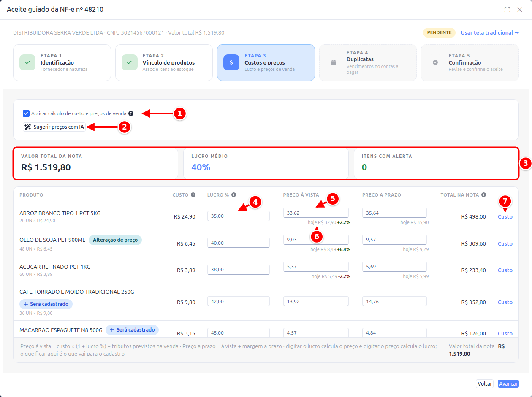Image resolution: width=532 pixels, height=397 pixels.
Task: Click lucro % field for CAFE TORRADO
Action: coord(239,302)
